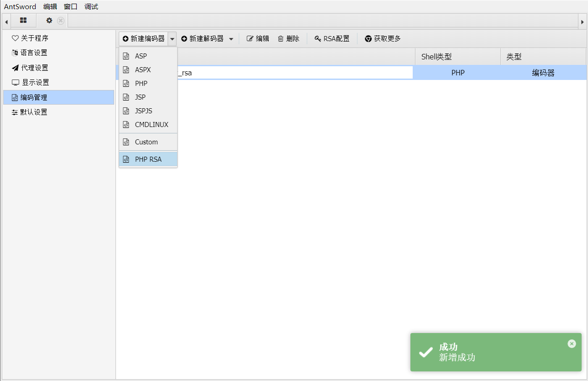588x381 pixels.
Task: Choose JSP from the encoder menu
Action: (x=148, y=97)
